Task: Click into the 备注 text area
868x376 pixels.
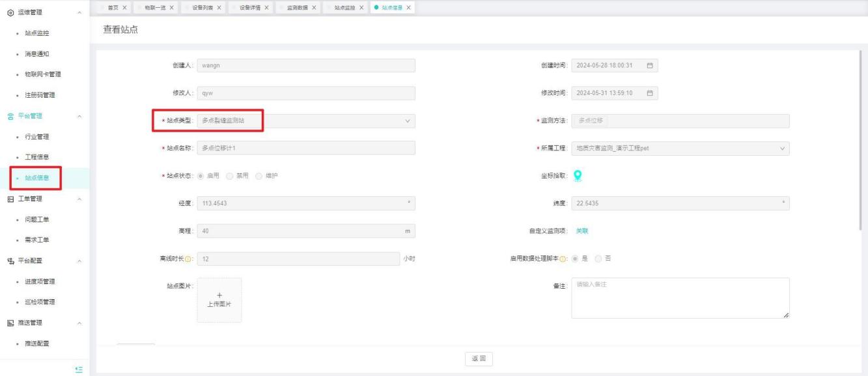Action: tap(680, 298)
